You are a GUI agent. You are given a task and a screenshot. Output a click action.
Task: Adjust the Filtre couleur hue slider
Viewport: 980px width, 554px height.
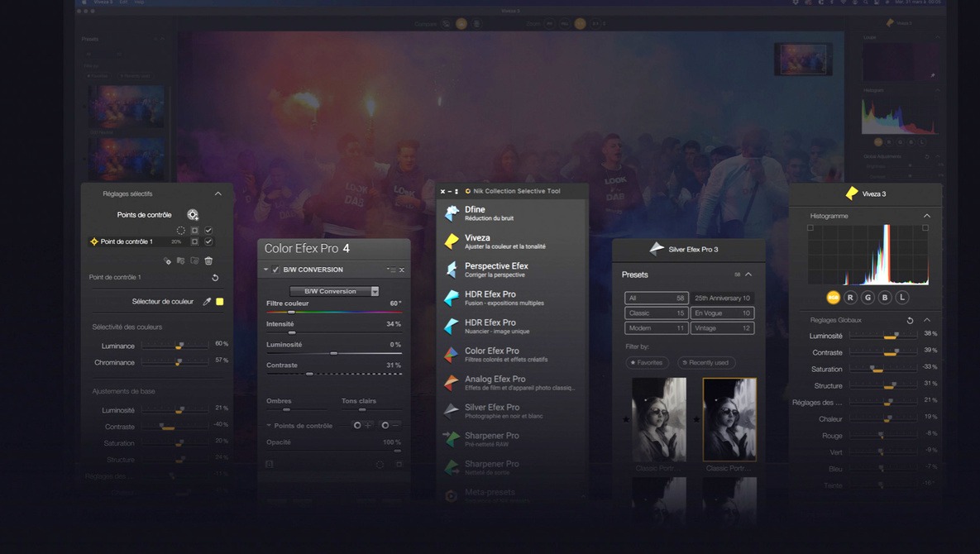tap(334, 312)
